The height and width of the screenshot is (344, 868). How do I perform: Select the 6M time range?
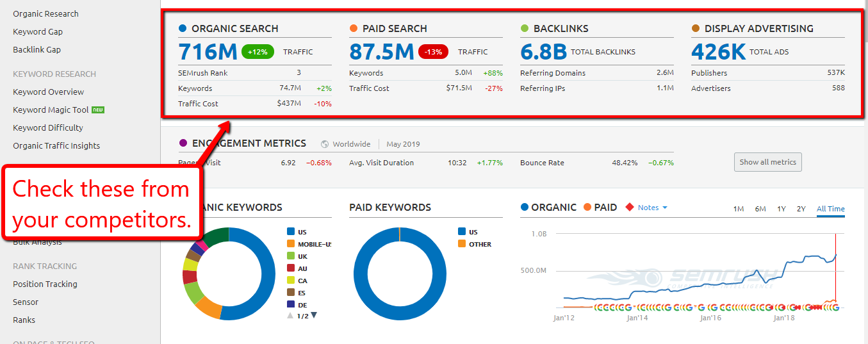point(760,209)
